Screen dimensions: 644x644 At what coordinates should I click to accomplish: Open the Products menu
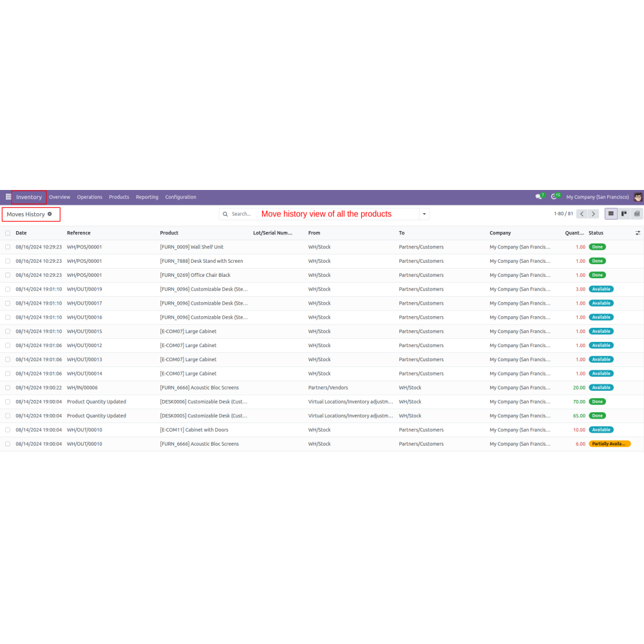click(x=118, y=197)
